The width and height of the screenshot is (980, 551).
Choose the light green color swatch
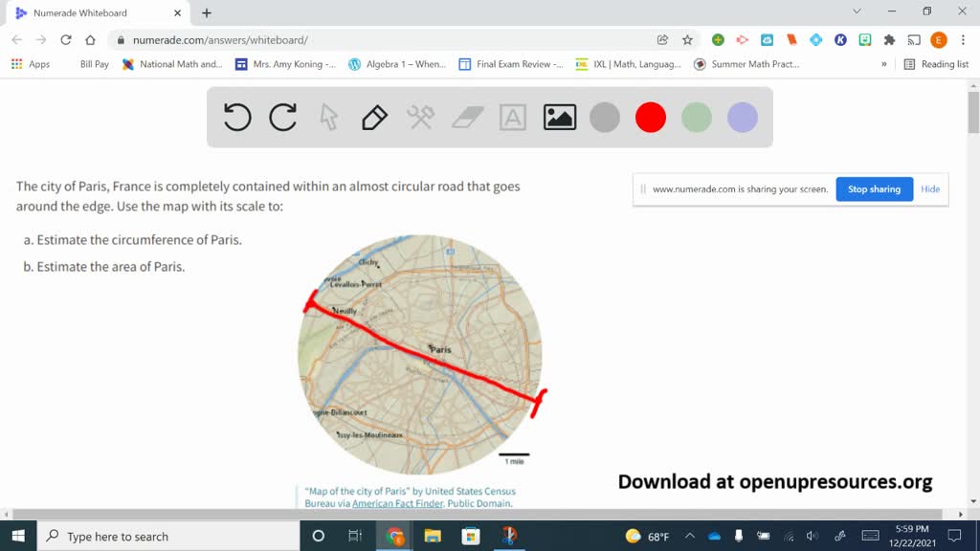coord(697,118)
